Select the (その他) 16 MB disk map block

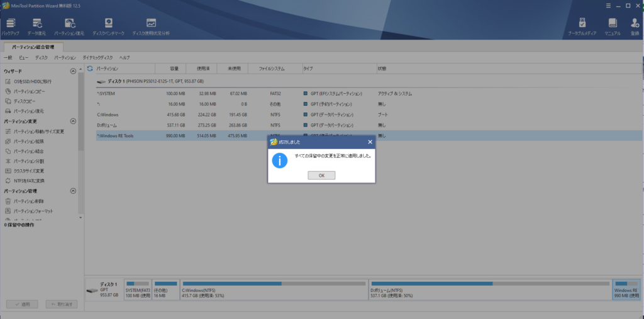[165, 290]
